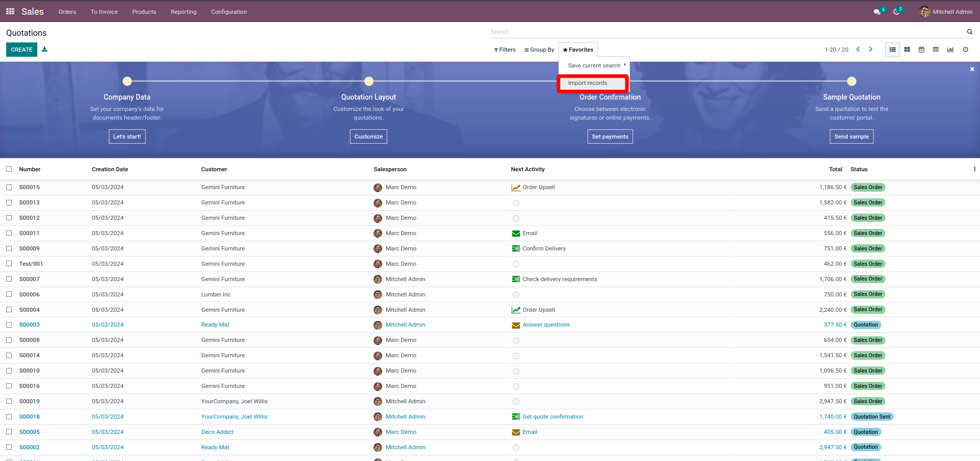
Task: Click the clock activity icon for Test/001
Action: pyautogui.click(x=516, y=264)
